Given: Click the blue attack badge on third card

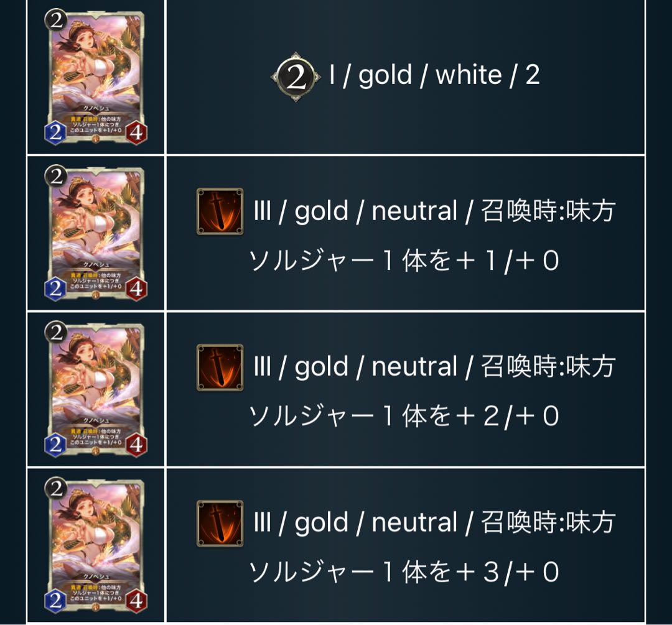Looking at the screenshot, I should [x=56, y=445].
